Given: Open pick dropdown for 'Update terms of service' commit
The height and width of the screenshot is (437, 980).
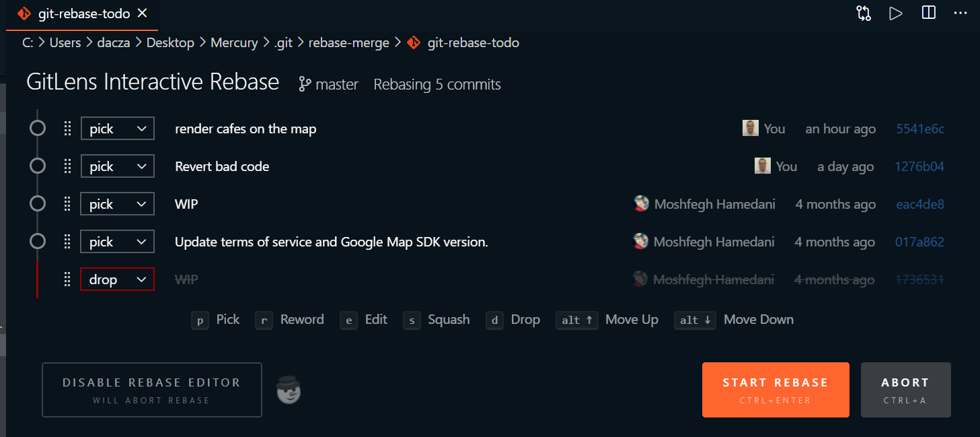Looking at the screenshot, I should (x=118, y=242).
